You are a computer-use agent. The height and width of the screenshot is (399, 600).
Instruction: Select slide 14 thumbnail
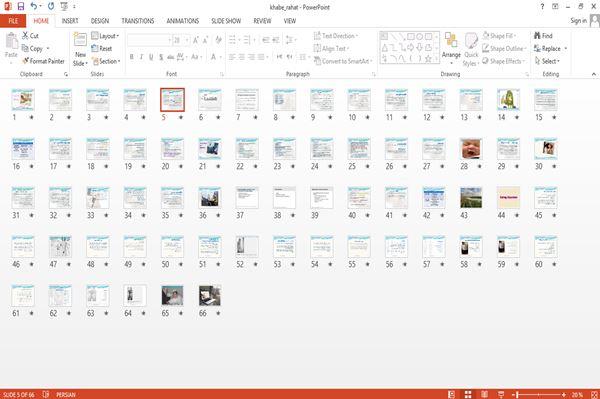508,99
